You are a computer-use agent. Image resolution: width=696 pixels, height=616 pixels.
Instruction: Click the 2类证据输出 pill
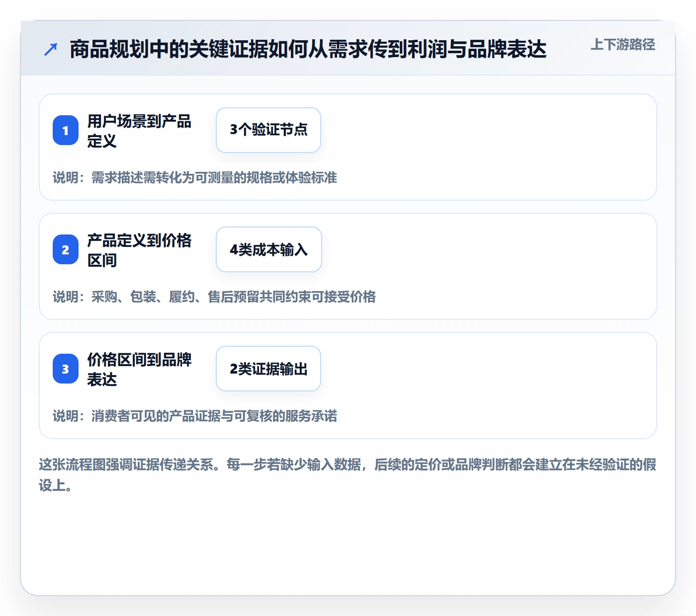pyautogui.click(x=268, y=369)
